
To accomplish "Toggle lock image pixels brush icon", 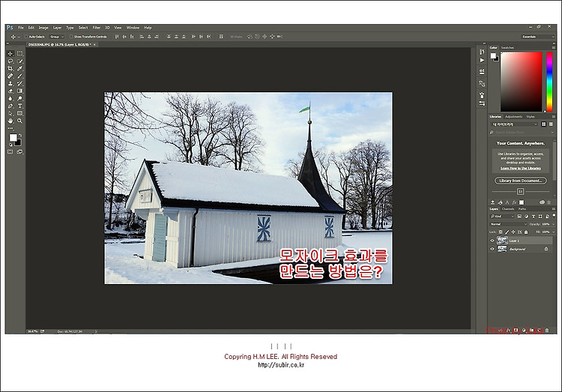I will point(507,232).
